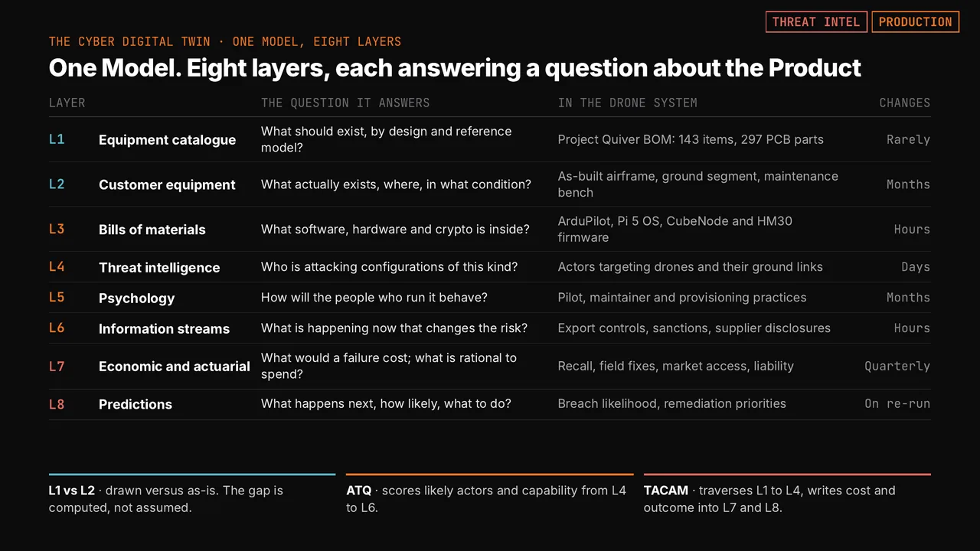980x551 pixels.
Task: Click the Psychology row name
Action: click(136, 298)
